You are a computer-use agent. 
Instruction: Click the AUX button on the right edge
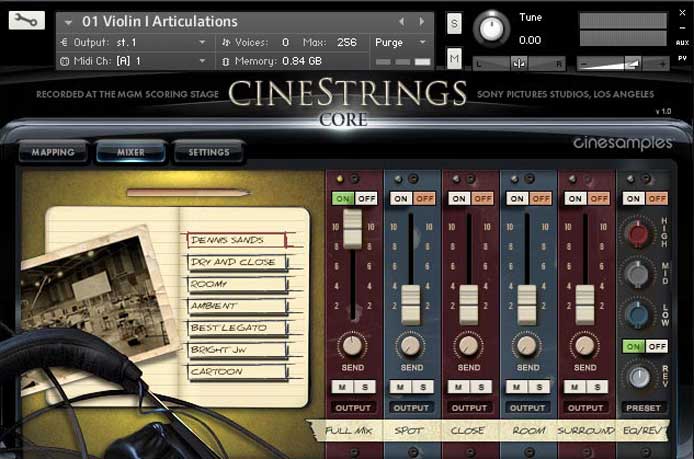point(682,43)
